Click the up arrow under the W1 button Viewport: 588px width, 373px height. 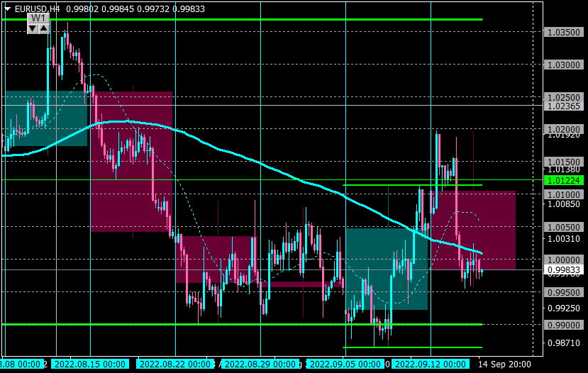43,28
